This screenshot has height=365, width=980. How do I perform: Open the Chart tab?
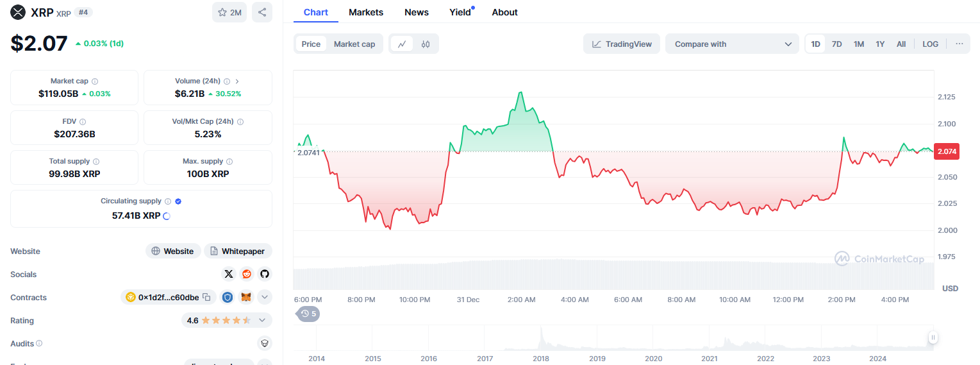(316, 12)
